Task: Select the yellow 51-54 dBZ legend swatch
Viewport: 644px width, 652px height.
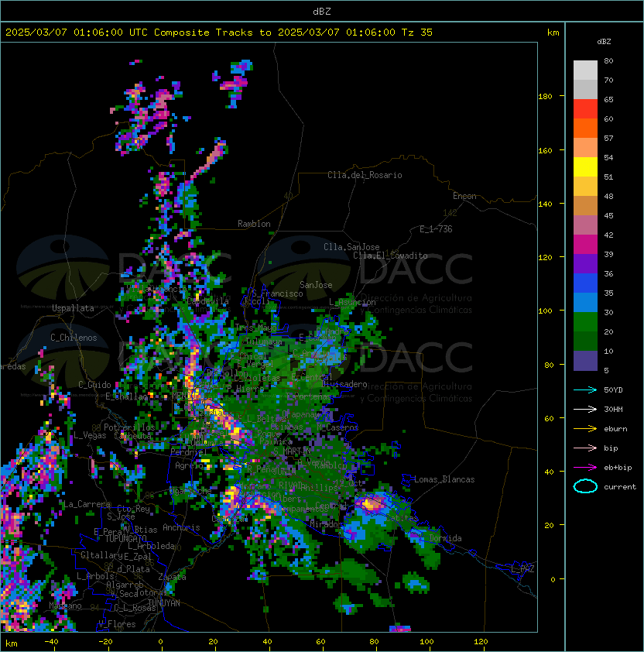Action: click(x=585, y=166)
